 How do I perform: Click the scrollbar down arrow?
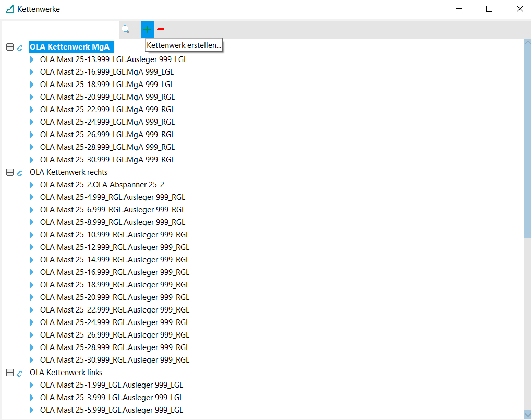526,414
